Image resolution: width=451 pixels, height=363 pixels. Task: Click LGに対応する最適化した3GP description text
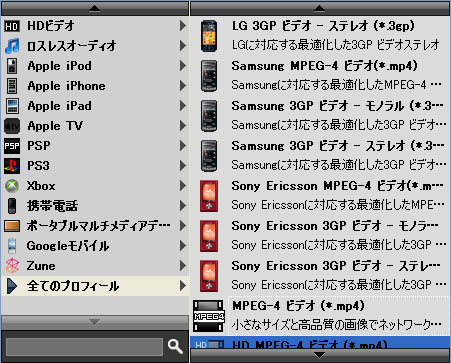coord(336,45)
